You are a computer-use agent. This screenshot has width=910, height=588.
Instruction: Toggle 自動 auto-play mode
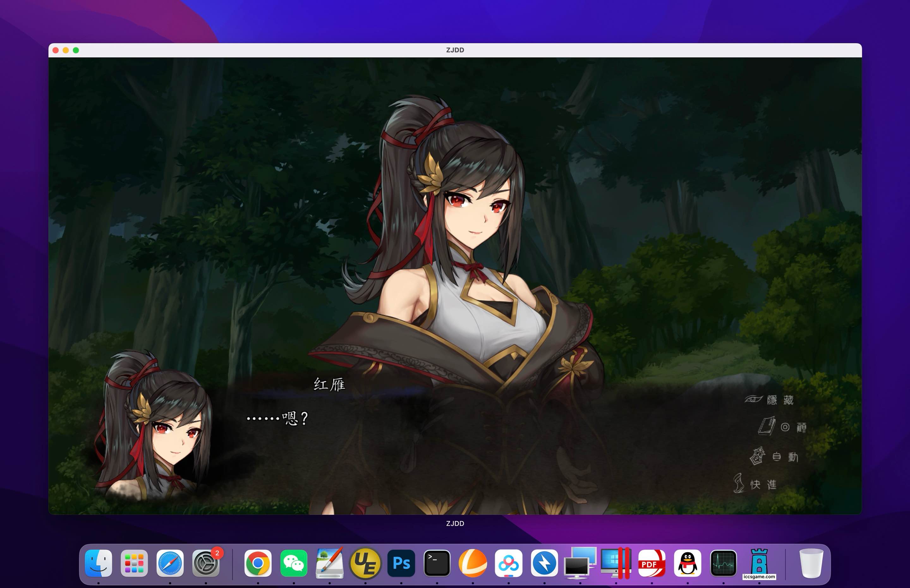[x=774, y=456]
